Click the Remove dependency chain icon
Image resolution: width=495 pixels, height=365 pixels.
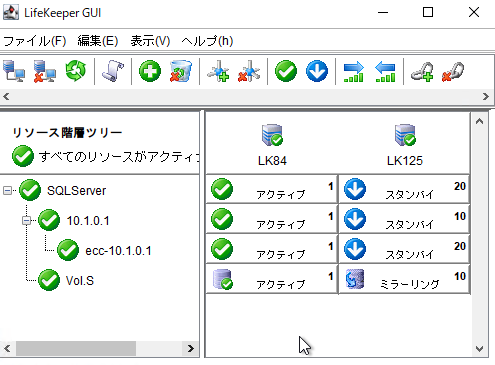[x=453, y=71]
